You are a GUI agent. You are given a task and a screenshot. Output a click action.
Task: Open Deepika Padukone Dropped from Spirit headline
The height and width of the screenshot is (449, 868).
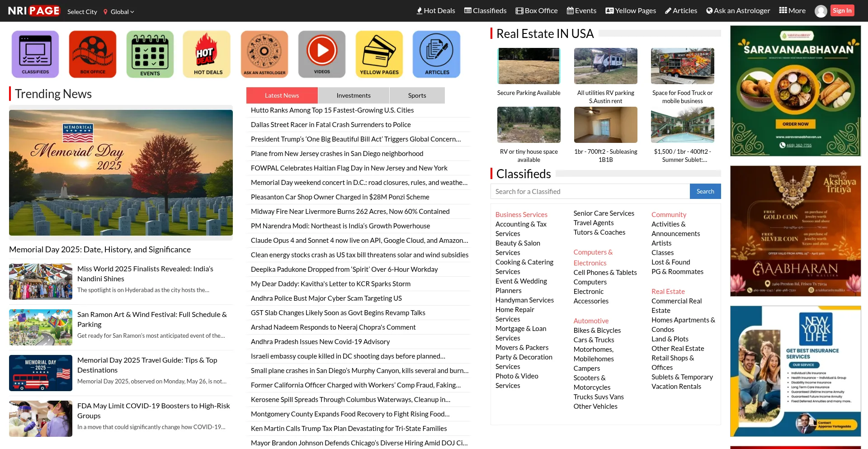coord(344,269)
